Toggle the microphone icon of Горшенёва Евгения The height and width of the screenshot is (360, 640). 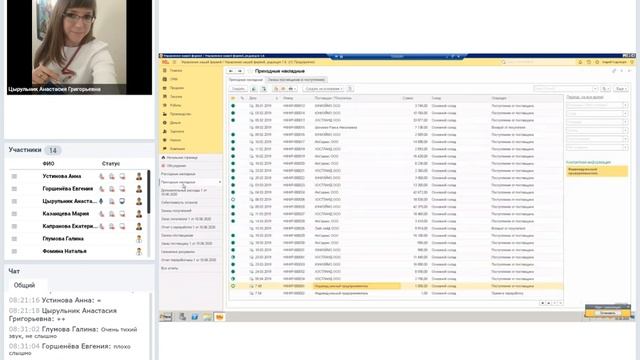point(102,189)
